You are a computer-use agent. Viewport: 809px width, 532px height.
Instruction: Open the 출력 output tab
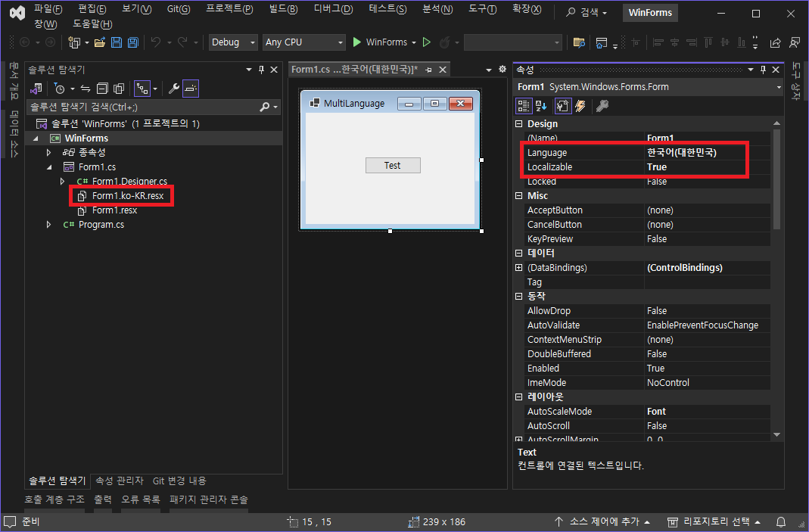[103, 499]
